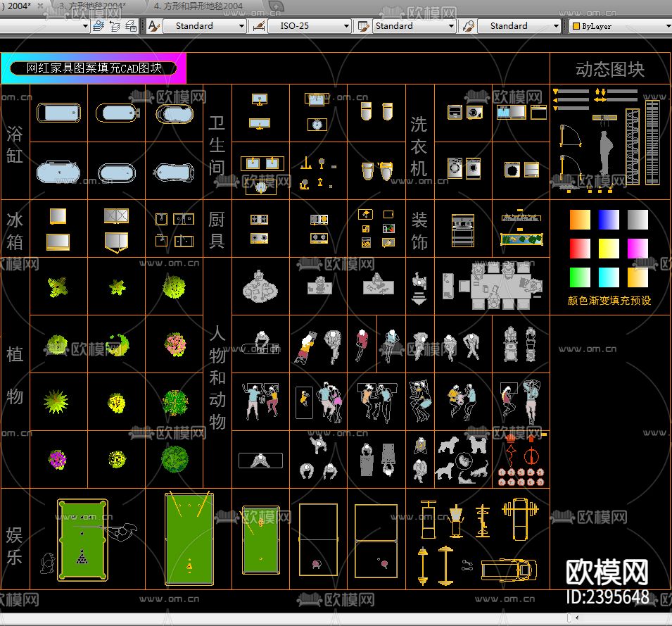Expand the multileader style Standard dropdown
Viewport: 672px width, 626px height.
556,26
